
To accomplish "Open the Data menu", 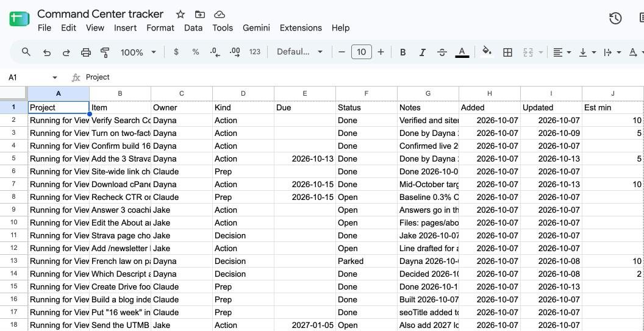I will pos(193,28).
